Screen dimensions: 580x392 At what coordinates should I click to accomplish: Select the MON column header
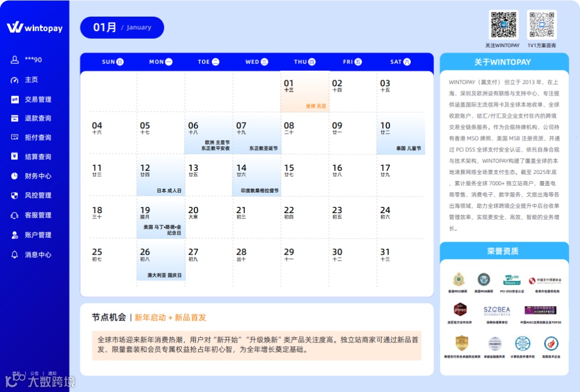[x=161, y=62]
